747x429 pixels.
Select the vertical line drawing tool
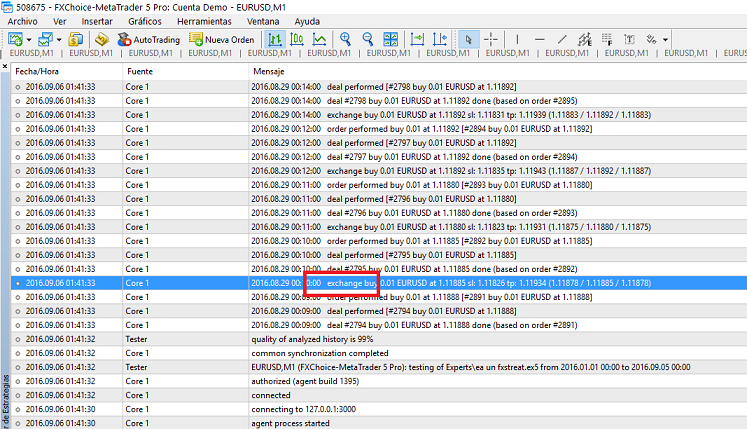[517, 39]
